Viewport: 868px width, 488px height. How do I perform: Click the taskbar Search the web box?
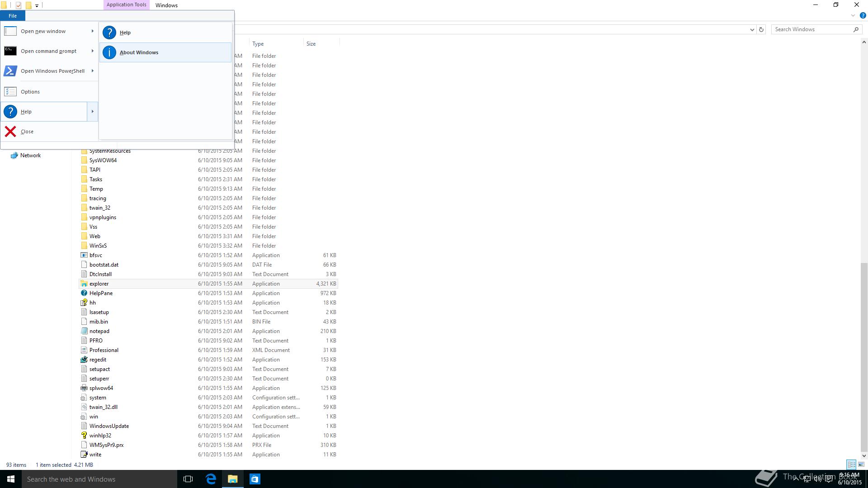[x=99, y=479]
